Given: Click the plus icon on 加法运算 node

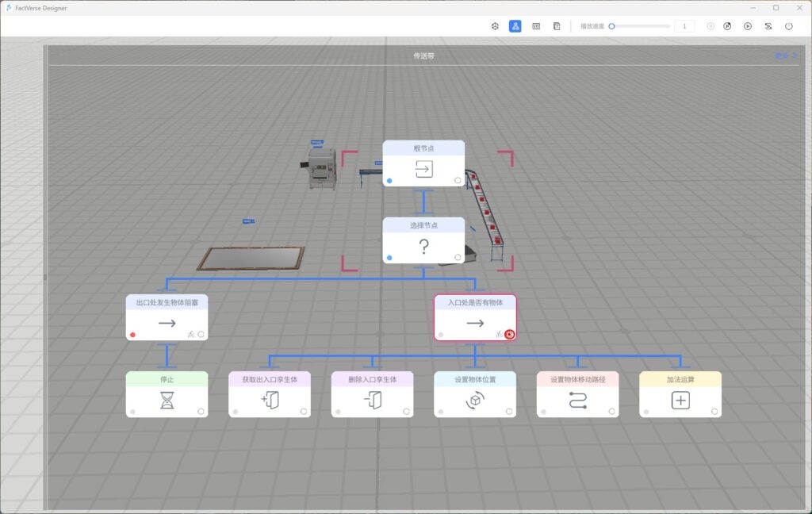Looking at the screenshot, I should [680, 401].
